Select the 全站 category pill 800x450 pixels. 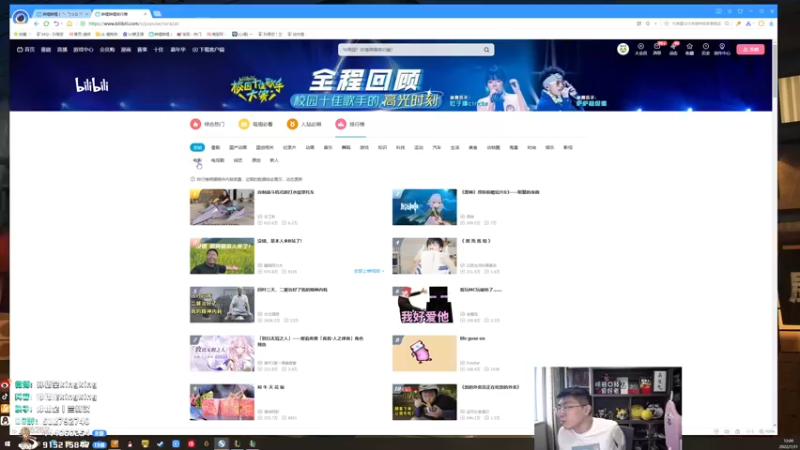pos(197,147)
